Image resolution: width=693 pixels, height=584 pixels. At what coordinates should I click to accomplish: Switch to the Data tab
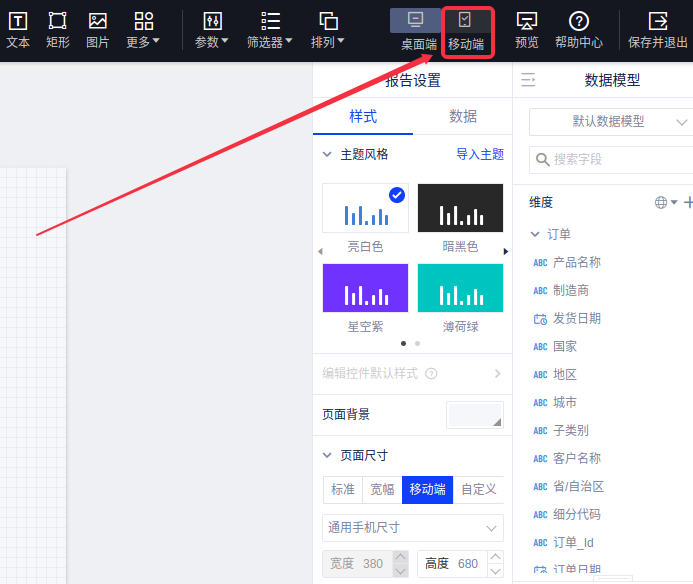pyautogui.click(x=463, y=116)
